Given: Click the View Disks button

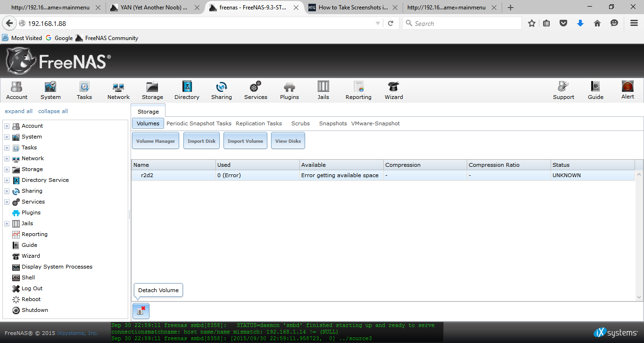Looking at the screenshot, I should click(x=288, y=141).
